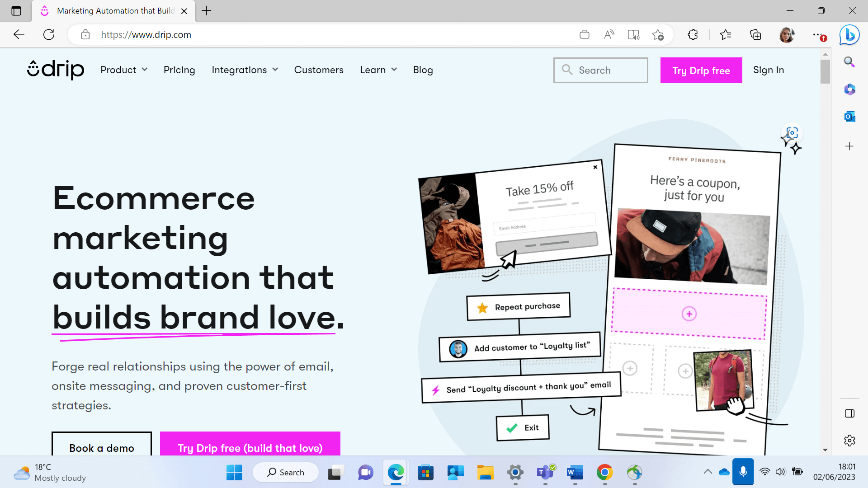Open the Outlook sidebar icon
This screenshot has height=488, width=868.
tap(849, 117)
